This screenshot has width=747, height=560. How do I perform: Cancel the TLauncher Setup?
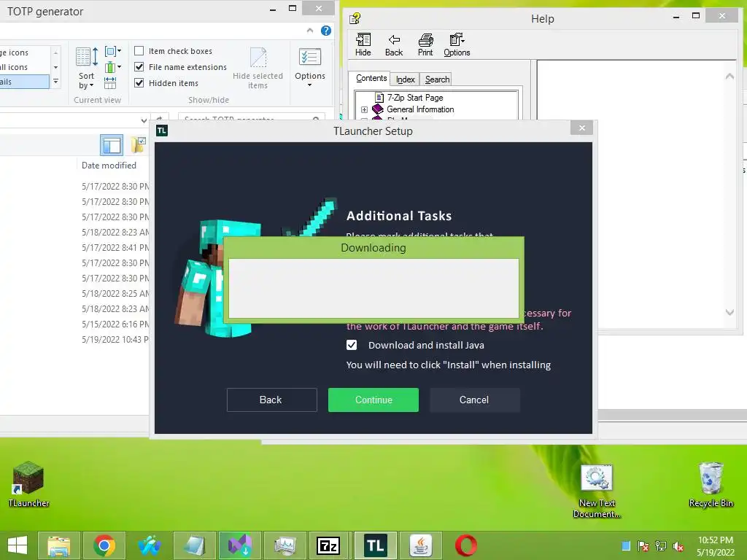click(474, 400)
